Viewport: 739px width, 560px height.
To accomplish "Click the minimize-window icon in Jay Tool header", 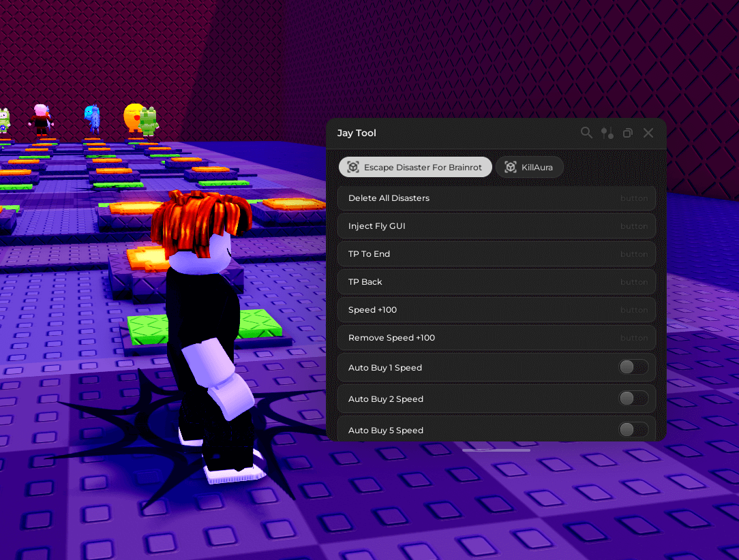I will [627, 134].
